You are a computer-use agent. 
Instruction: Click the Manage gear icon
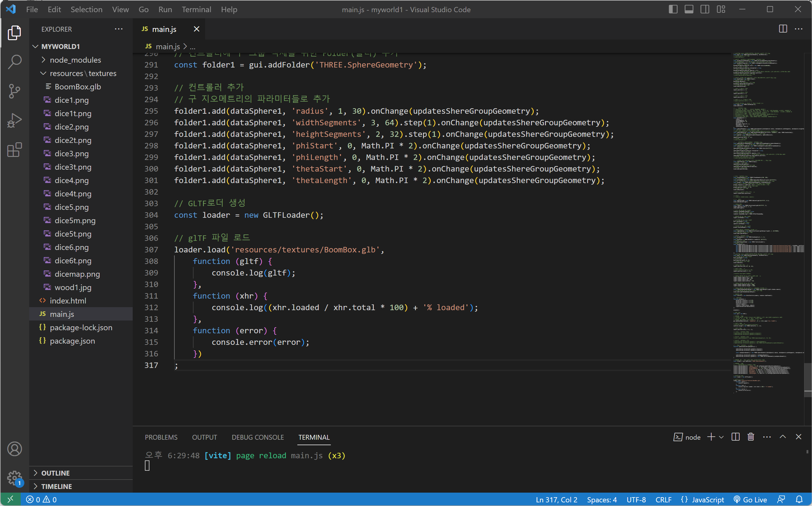click(x=14, y=477)
